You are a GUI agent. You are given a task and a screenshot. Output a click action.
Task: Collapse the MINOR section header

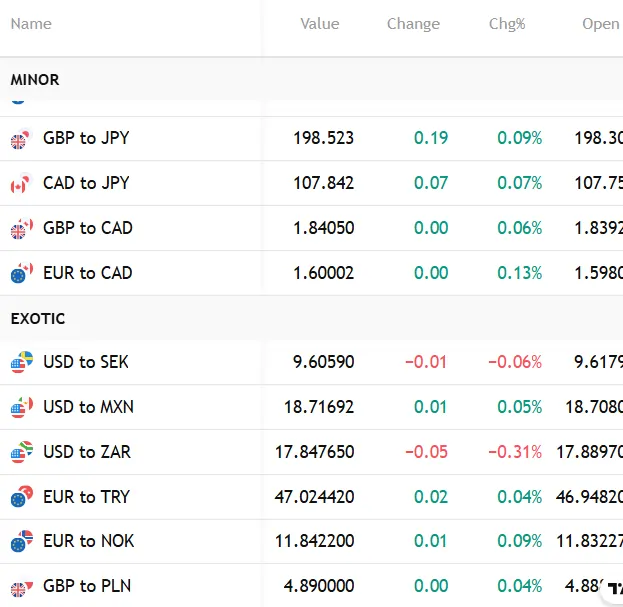pos(35,80)
